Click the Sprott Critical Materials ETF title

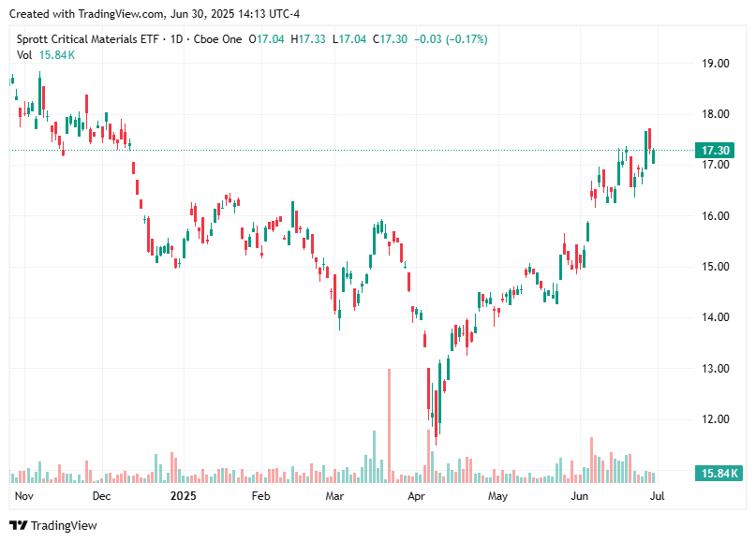click(x=88, y=39)
